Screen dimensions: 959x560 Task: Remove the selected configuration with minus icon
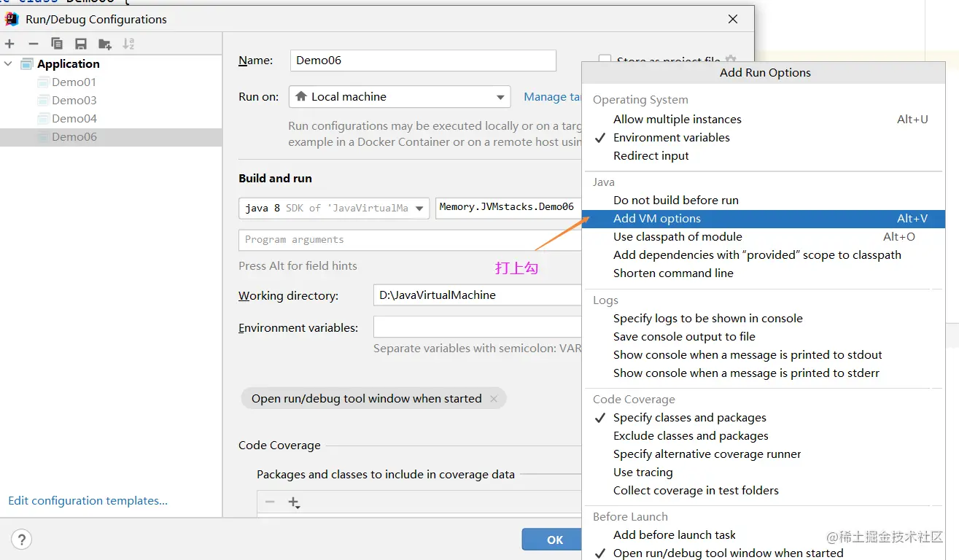coord(33,44)
